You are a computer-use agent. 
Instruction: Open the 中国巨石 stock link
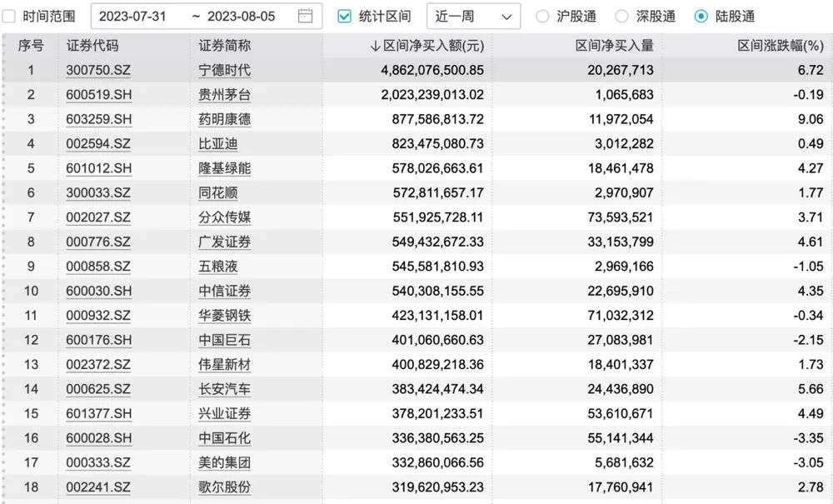[224, 340]
